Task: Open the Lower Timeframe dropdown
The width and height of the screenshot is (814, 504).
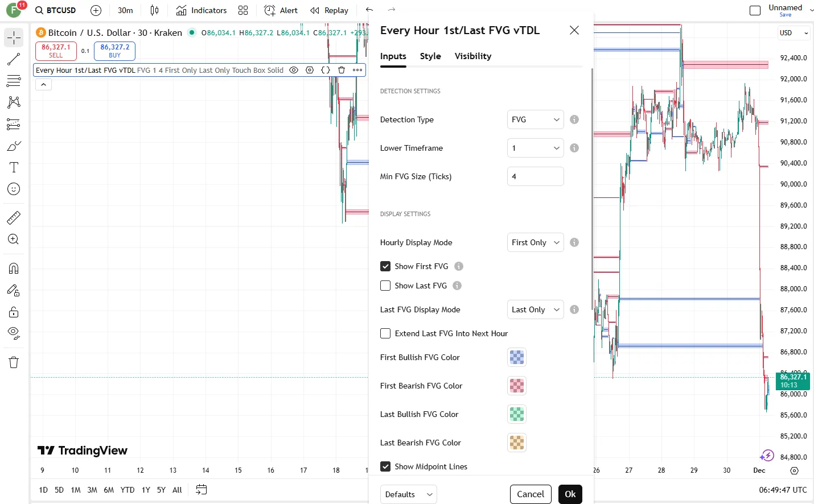Action: click(536, 148)
